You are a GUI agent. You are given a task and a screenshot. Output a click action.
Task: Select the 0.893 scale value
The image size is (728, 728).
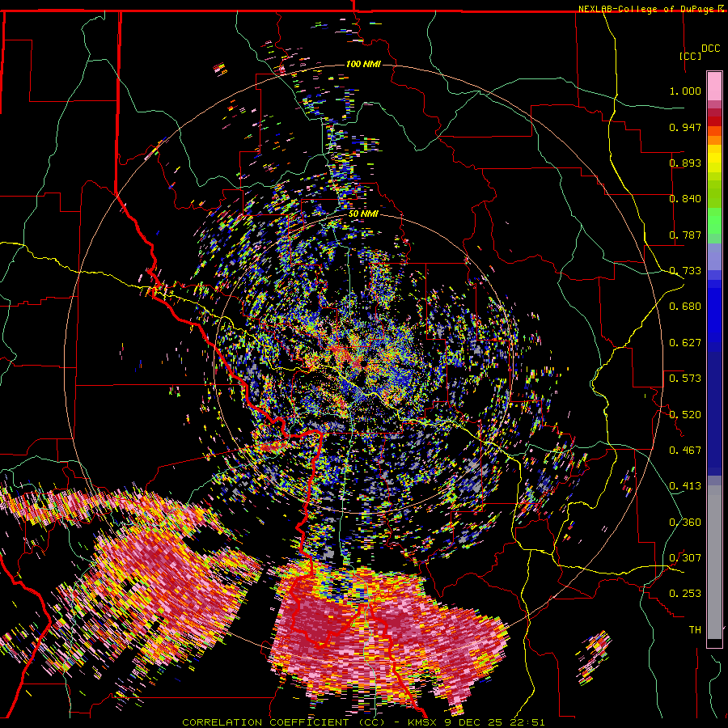pos(685,163)
